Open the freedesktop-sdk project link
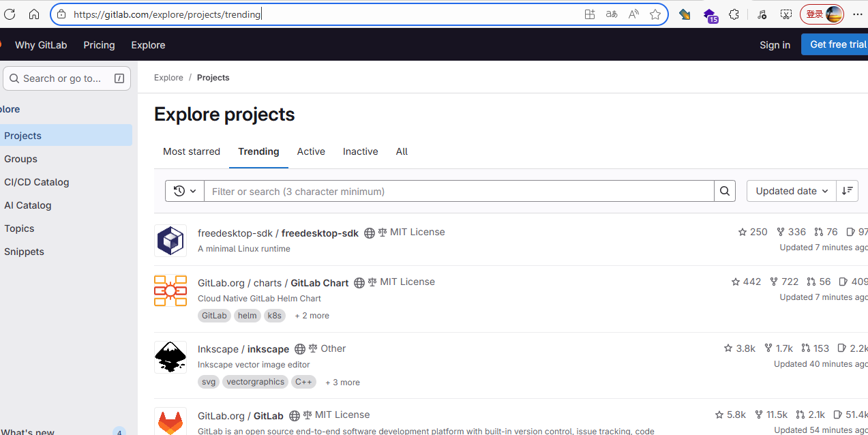Viewport: 868px width, 435px height. (x=278, y=233)
